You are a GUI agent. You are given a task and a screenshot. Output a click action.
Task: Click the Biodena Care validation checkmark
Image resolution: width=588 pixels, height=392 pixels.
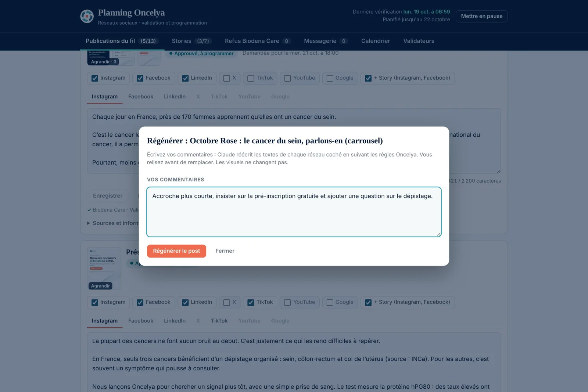[89, 210]
